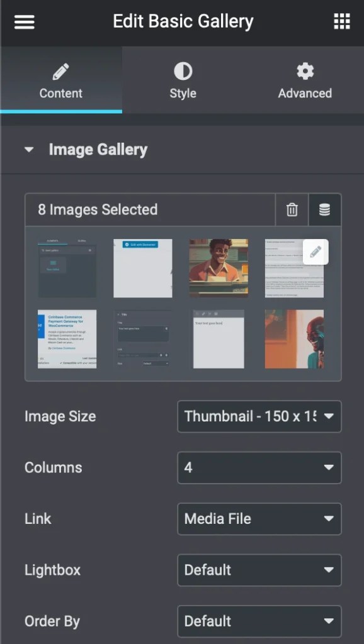Click the 8 Images Selected label
This screenshot has height=644, width=364.
pos(98,209)
